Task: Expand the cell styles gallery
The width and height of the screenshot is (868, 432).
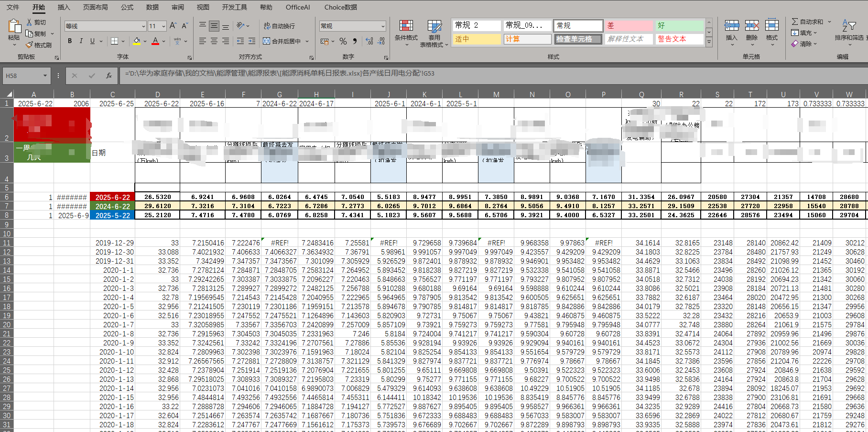Action: [709, 42]
